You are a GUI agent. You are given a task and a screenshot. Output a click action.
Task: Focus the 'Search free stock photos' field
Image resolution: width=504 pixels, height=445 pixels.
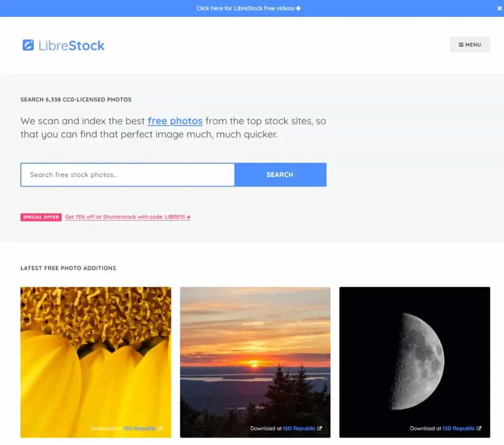pyautogui.click(x=127, y=175)
